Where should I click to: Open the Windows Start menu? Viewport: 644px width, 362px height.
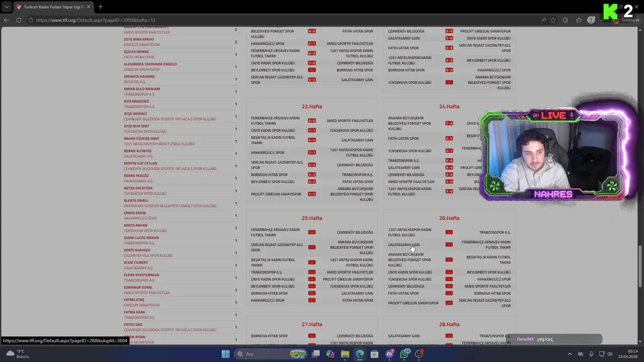coord(225,354)
